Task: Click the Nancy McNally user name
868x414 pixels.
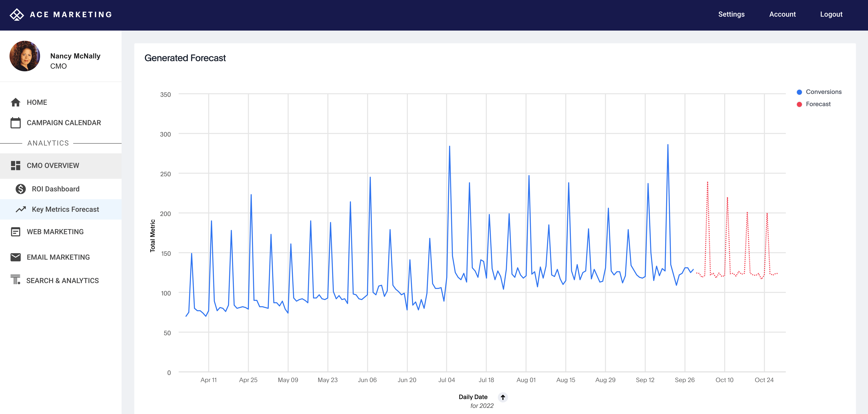Action: [76, 56]
